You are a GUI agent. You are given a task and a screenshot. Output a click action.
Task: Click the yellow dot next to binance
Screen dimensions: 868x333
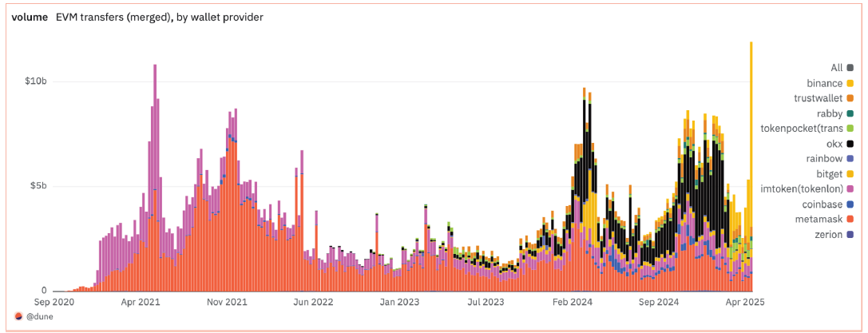coord(850,83)
